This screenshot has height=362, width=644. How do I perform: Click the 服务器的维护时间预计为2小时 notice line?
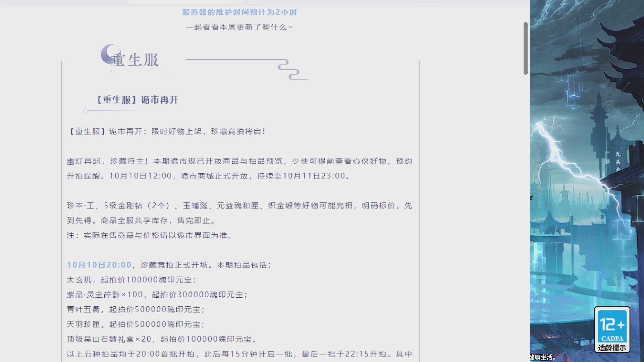point(239,12)
